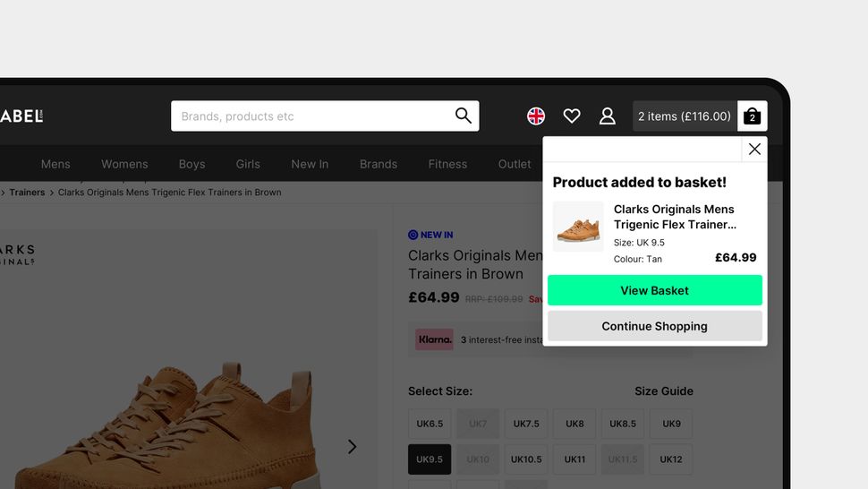Go to next product image arrow
This screenshot has height=489, width=868.
pos(352,447)
